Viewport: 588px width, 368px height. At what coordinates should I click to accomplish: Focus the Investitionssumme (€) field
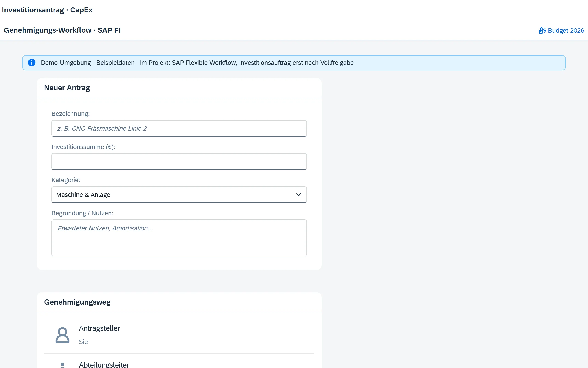coord(179,161)
